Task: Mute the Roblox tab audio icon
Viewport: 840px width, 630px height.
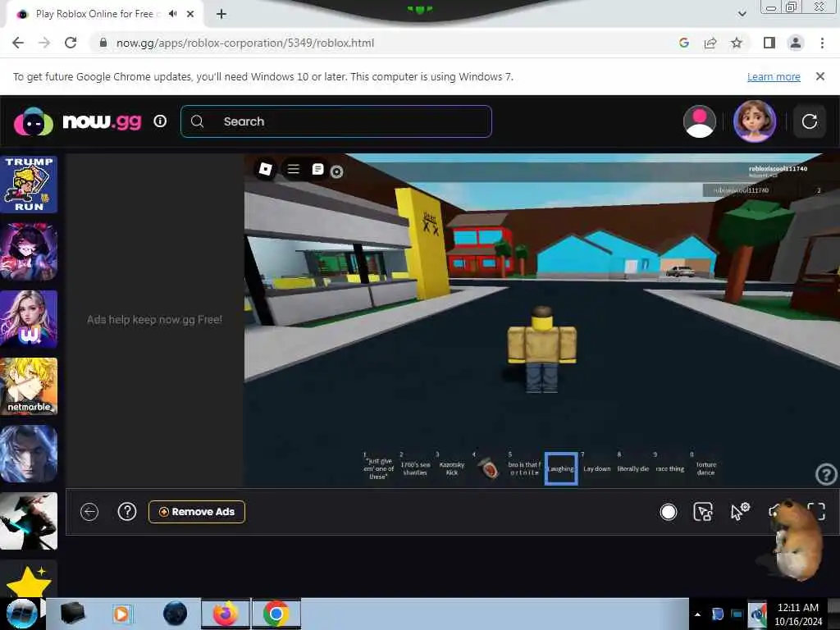Action: click(172, 14)
